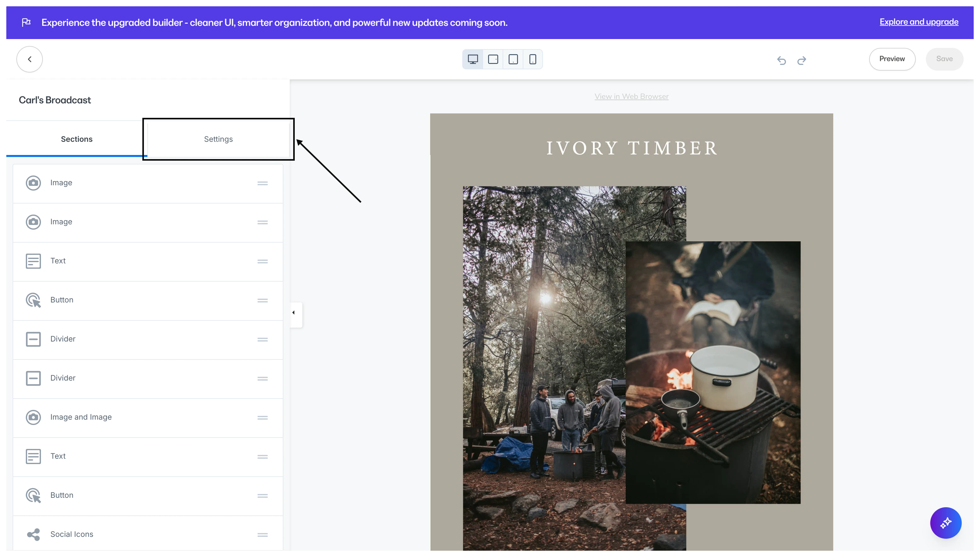Select the first Button section row

click(62, 300)
